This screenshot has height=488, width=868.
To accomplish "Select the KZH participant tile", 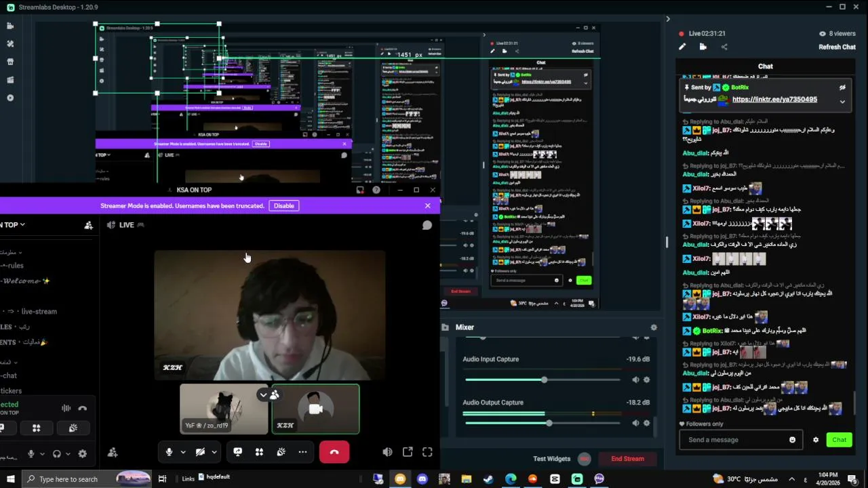I will click(x=315, y=409).
